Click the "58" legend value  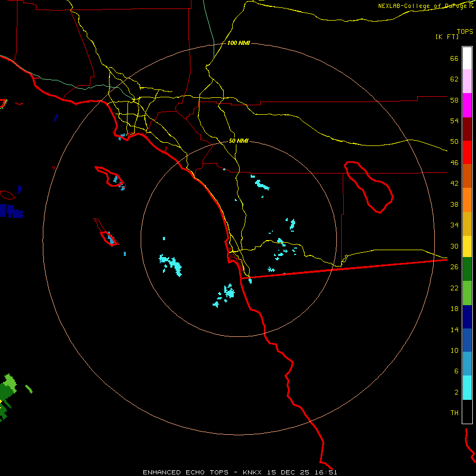point(454,100)
